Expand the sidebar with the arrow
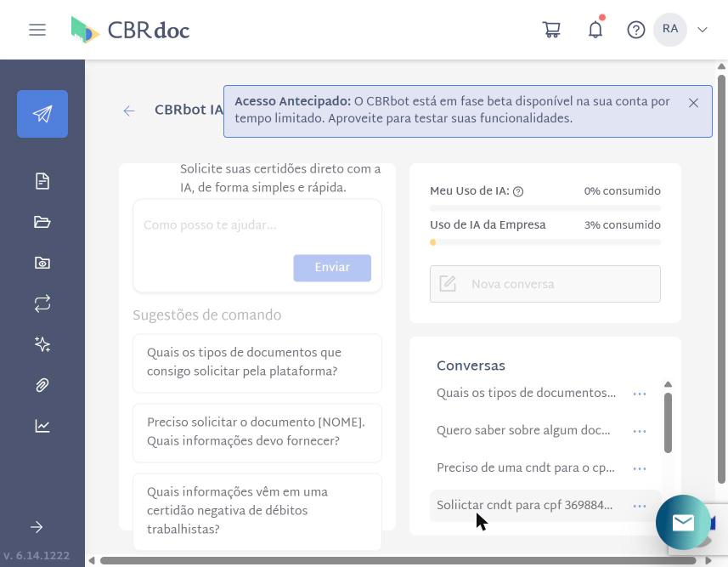The image size is (728, 567). coord(37,527)
